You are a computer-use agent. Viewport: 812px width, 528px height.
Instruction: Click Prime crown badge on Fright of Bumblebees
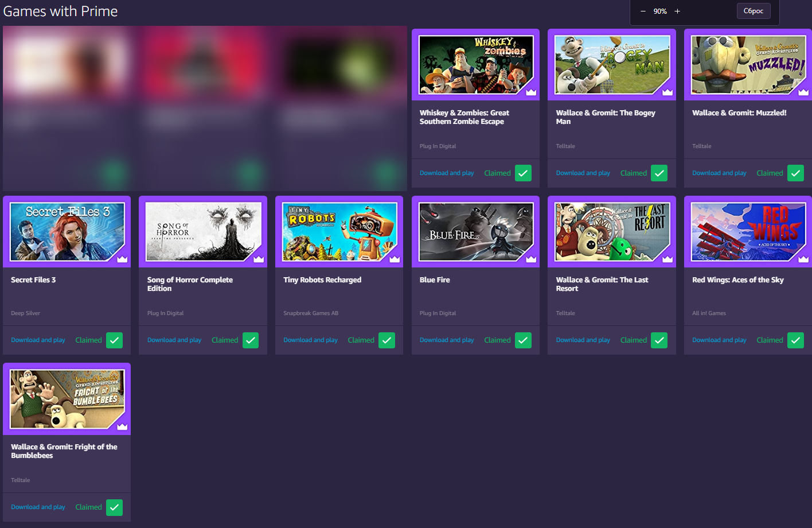pos(122,426)
